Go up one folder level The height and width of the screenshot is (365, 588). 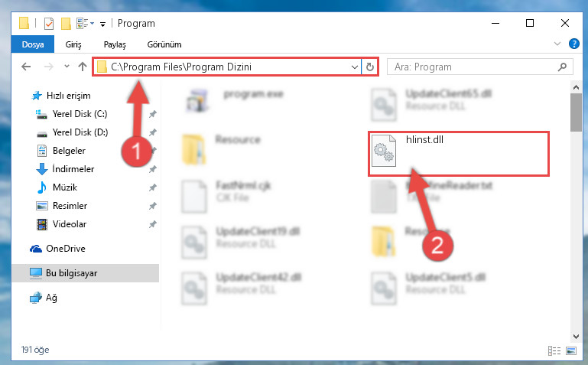click(83, 67)
